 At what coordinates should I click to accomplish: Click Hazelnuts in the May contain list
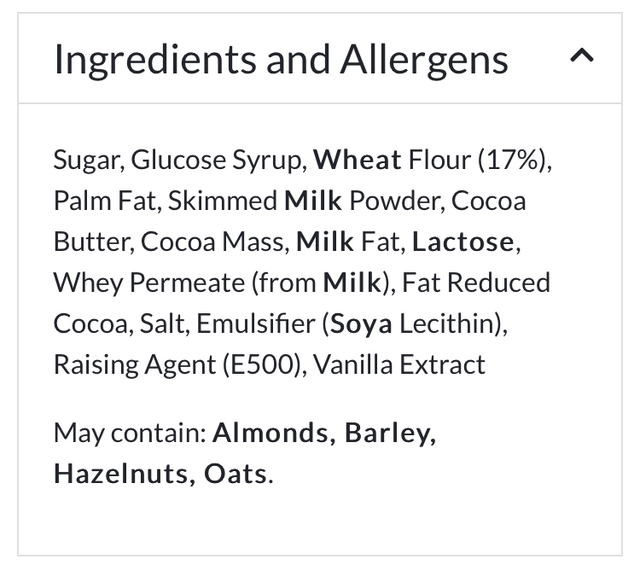pos(118,473)
